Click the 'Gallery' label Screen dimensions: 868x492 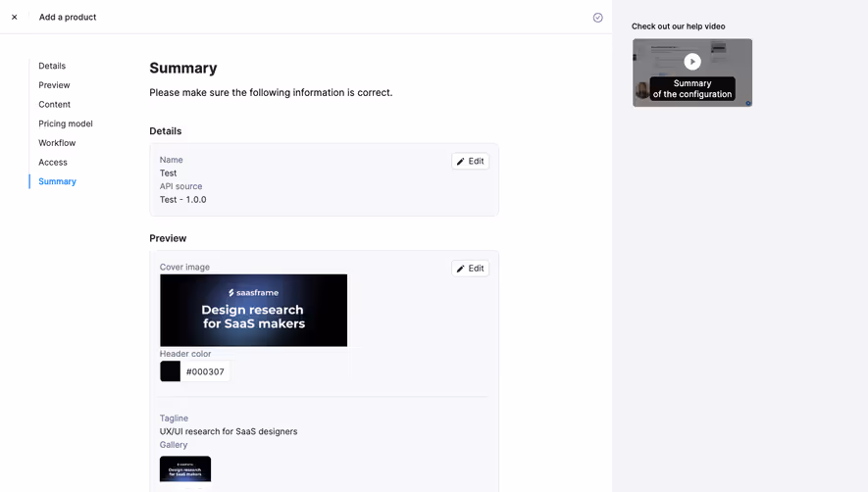[x=174, y=445]
